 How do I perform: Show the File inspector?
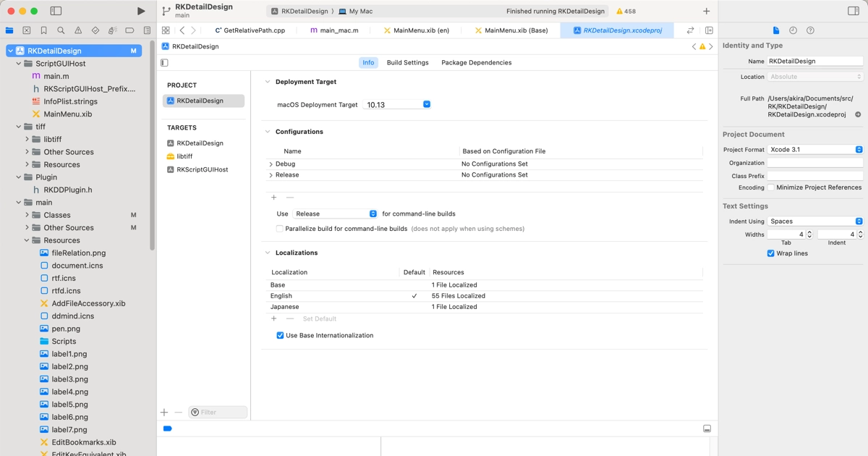[776, 30]
